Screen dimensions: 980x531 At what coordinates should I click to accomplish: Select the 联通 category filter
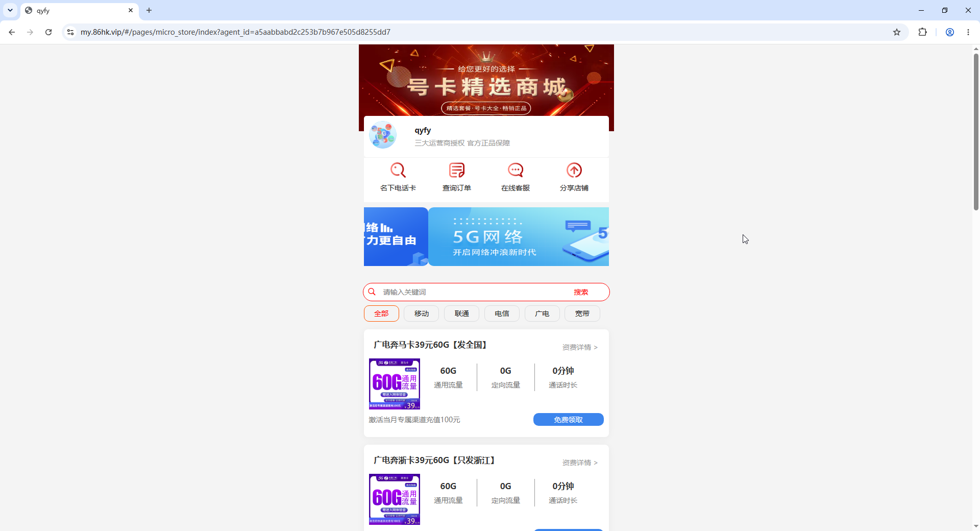[461, 313]
